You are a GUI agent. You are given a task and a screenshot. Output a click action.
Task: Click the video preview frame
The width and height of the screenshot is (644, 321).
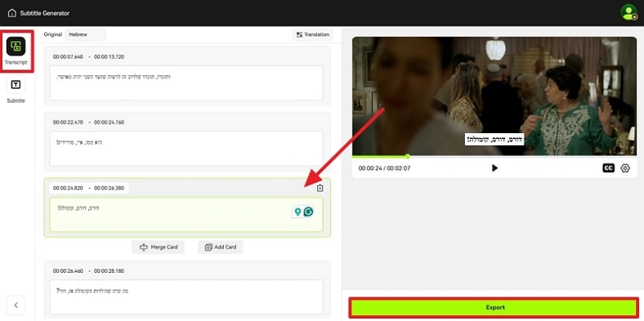tap(494, 96)
